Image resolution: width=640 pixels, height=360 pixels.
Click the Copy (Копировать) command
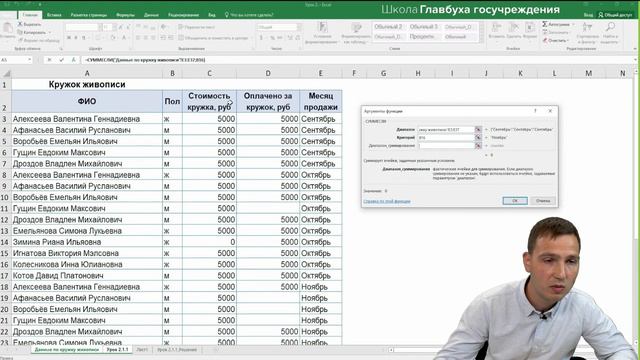(32, 32)
